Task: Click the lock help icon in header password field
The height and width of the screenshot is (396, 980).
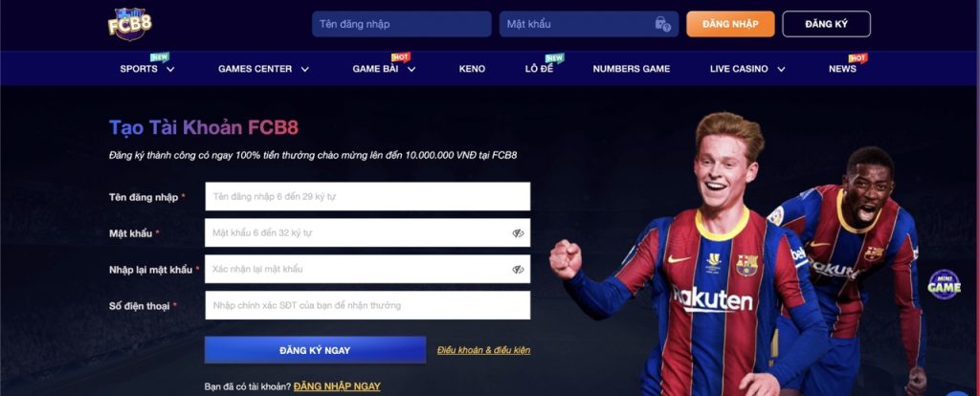Action: 662,24
